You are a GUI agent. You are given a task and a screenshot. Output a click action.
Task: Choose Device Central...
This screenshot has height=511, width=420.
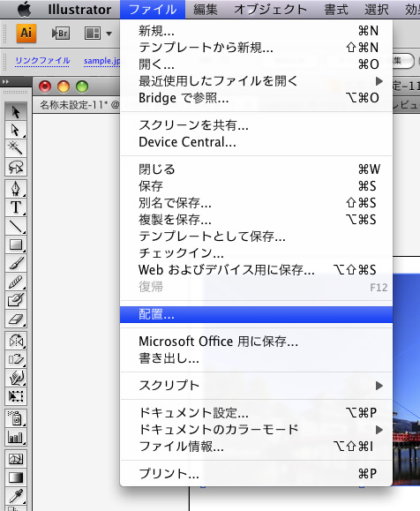pyautogui.click(x=256, y=142)
